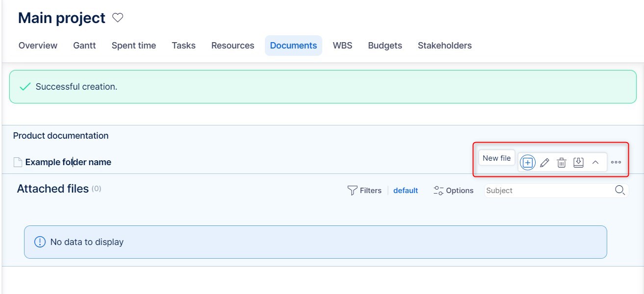Collapse the folder using the chevron up arrow
This screenshot has height=294, width=644.
(595, 163)
